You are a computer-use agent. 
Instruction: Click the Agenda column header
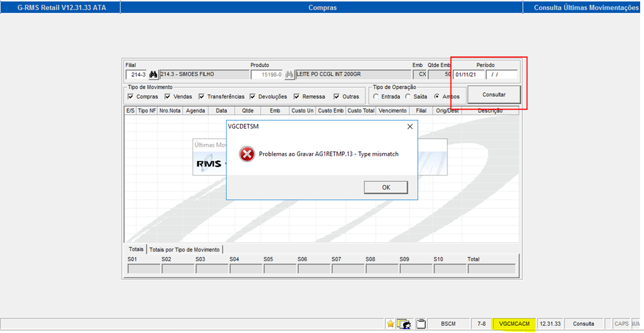pos(195,111)
